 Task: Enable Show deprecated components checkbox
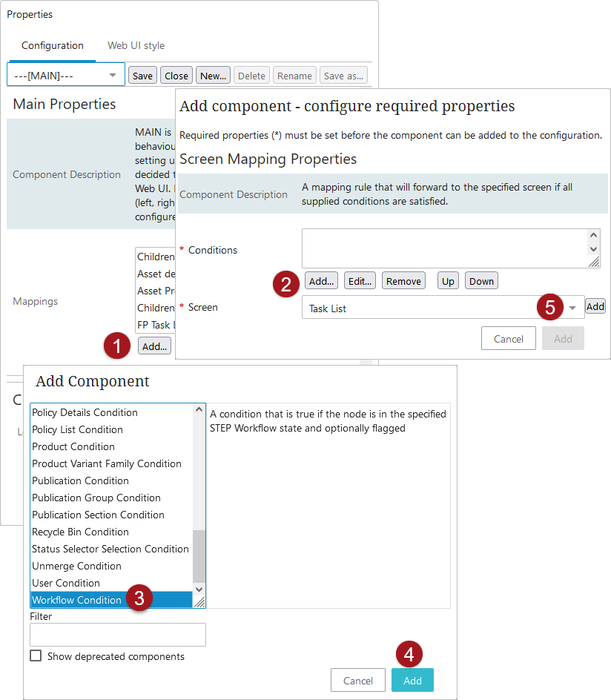coord(36,656)
